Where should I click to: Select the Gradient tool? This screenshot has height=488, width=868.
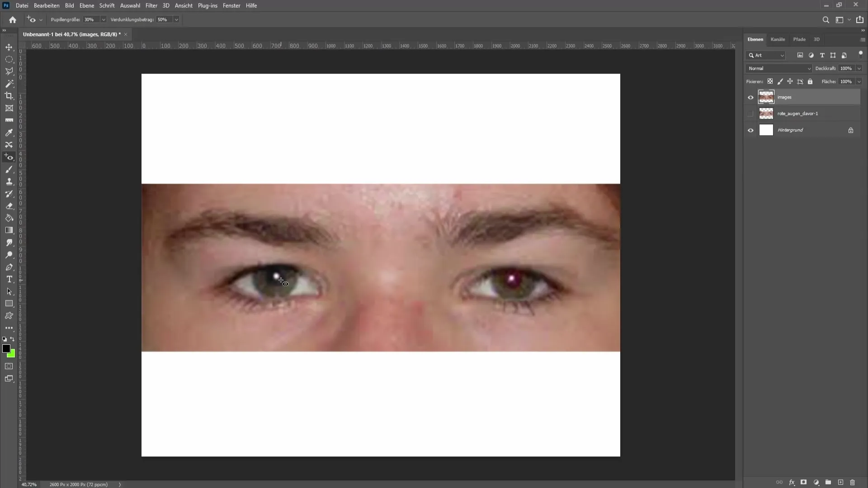tap(9, 230)
